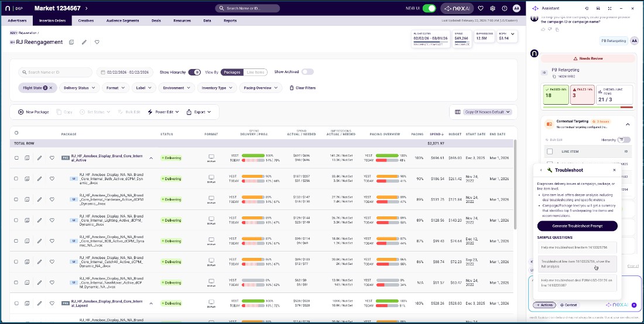
Task: Close the Troubleshoot popup
Action: click(614, 170)
